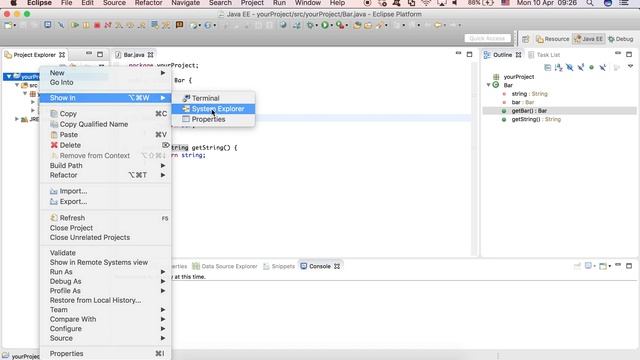
Task: Expand the JRE System Library node
Action: tap(17, 119)
